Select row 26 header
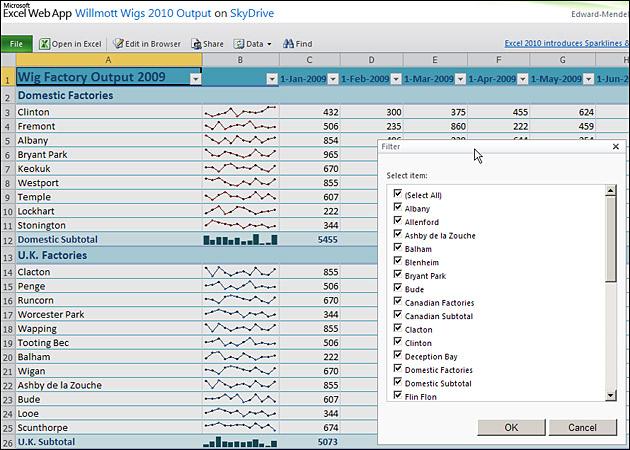630x450 pixels. click(x=8, y=442)
